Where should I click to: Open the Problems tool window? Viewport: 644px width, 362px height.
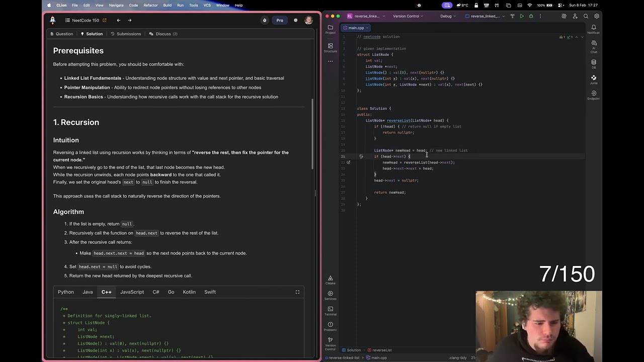point(330,326)
